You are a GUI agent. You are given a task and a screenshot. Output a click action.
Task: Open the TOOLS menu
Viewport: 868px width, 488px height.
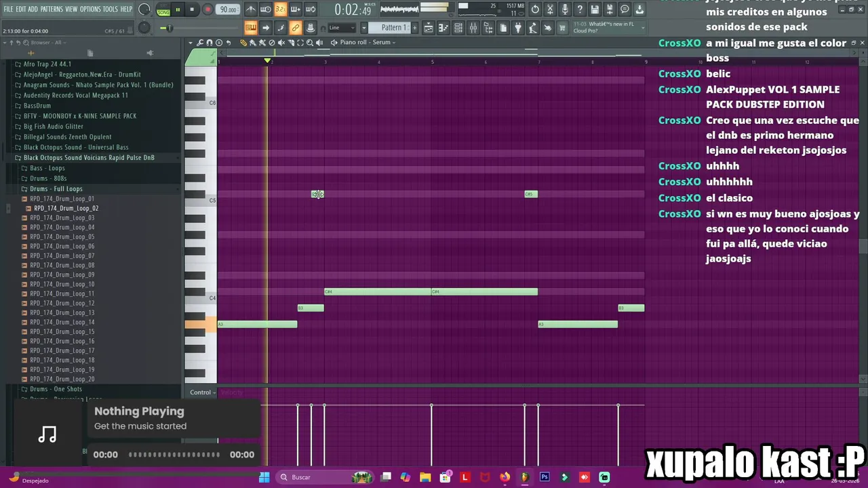click(x=110, y=9)
